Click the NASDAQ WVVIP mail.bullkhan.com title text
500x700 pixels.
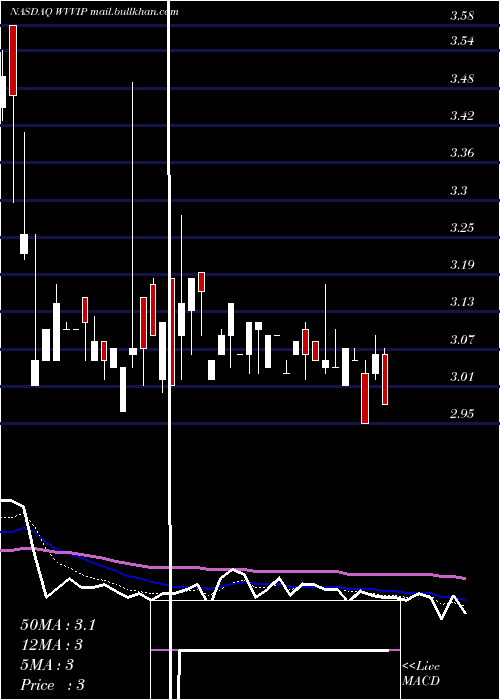(x=94, y=12)
